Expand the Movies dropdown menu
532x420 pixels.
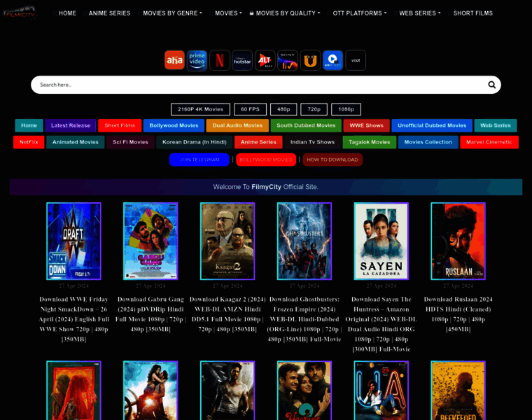coord(228,13)
